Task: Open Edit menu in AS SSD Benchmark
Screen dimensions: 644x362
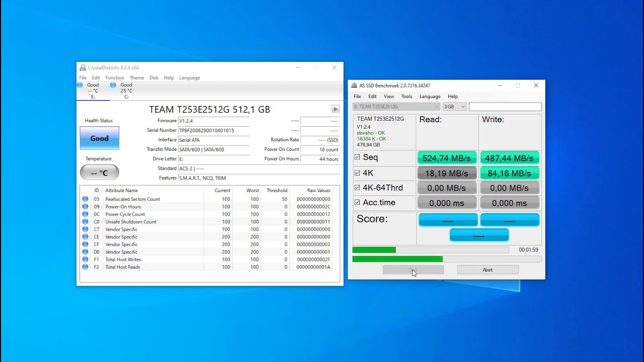Action: [x=372, y=97]
